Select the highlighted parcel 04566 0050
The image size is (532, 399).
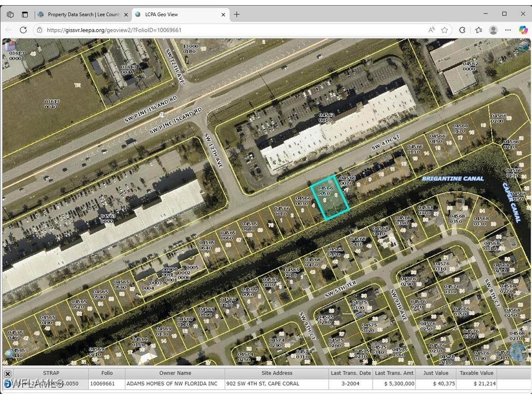tap(331, 199)
